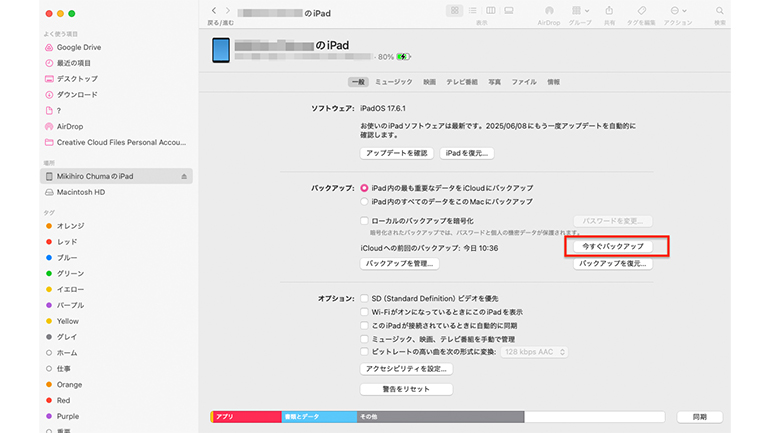Check the show iPad when on Wi-Fi checkbox

[364, 312]
